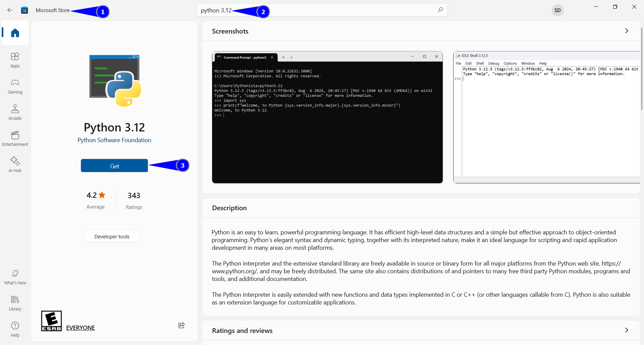Open the EVERYONE rating details link
Screen dimensions: 644x345
(x=80, y=328)
